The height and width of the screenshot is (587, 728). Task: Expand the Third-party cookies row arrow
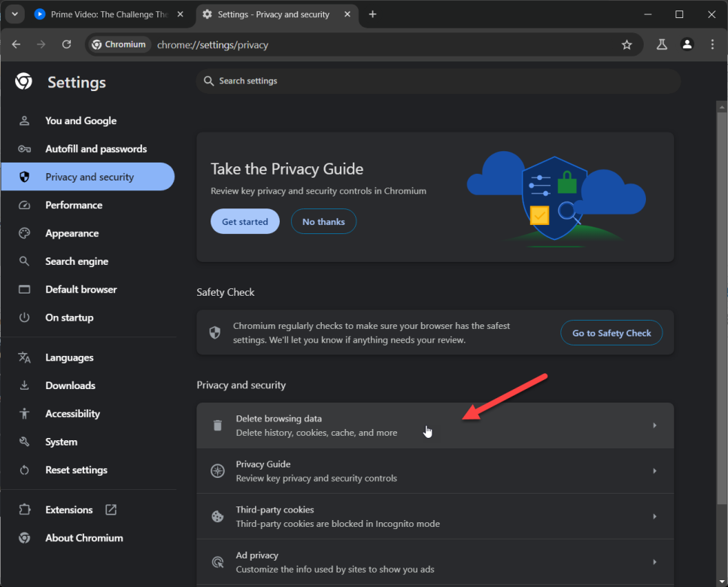click(654, 516)
